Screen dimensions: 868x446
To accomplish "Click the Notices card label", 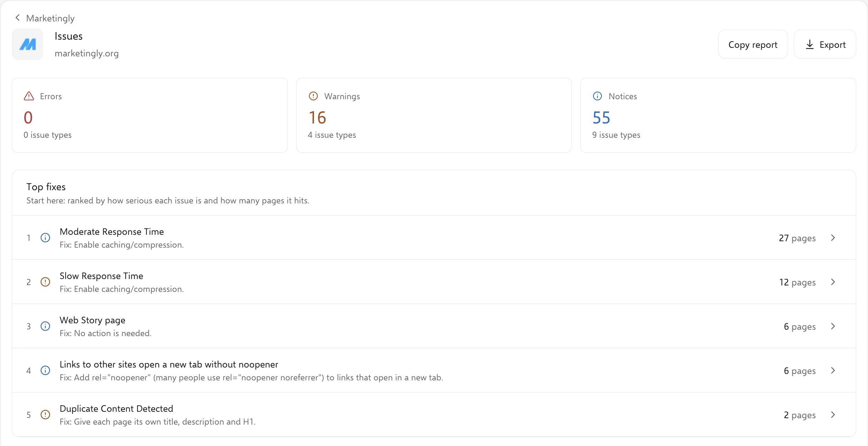I will click(x=623, y=96).
